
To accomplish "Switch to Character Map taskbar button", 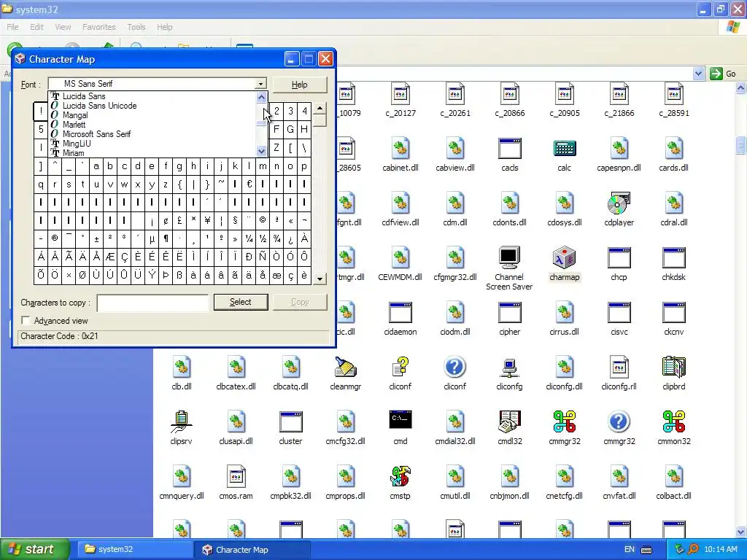I will [x=252, y=550].
